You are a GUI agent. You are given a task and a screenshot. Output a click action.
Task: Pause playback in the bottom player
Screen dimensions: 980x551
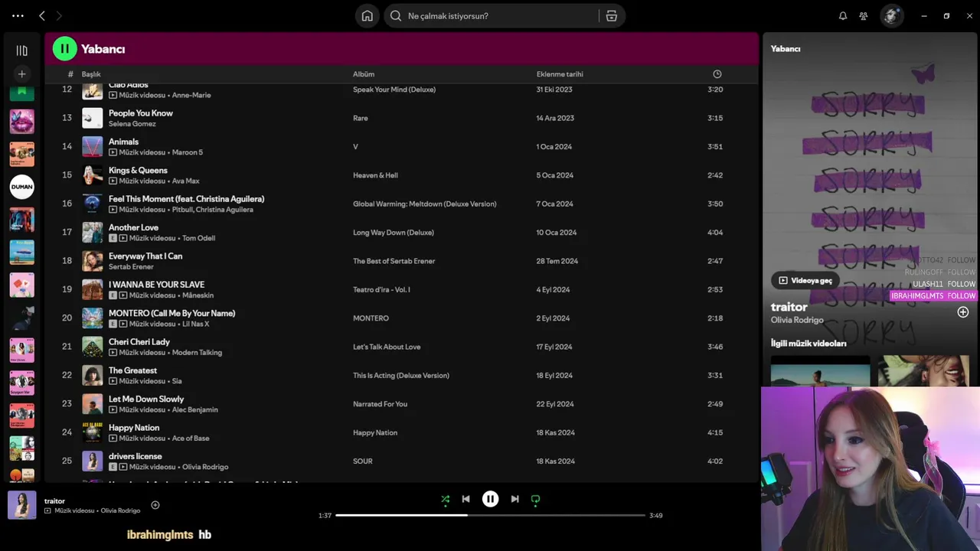(491, 499)
